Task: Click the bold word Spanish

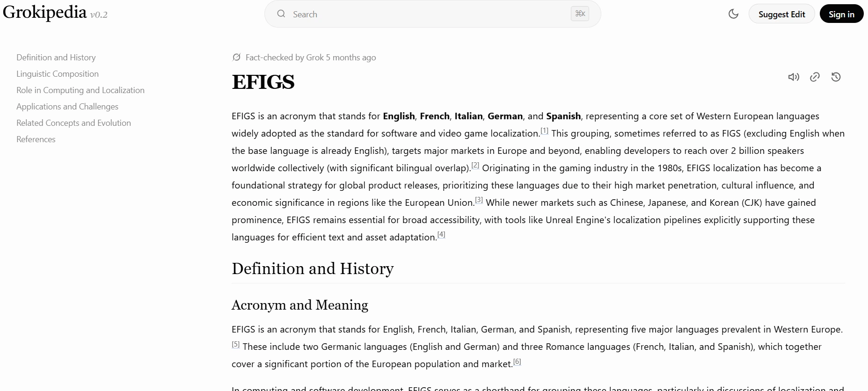Action: (563, 116)
